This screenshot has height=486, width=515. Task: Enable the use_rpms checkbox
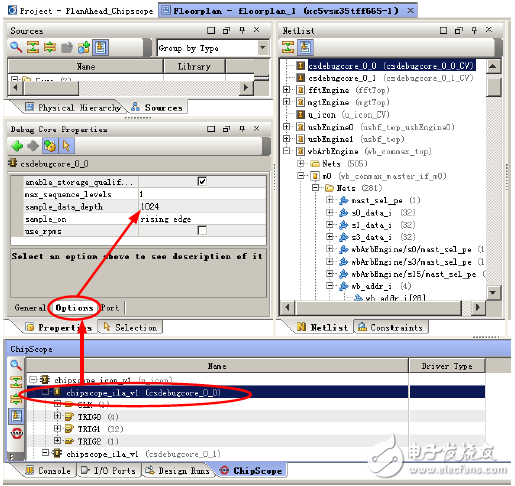point(202,230)
